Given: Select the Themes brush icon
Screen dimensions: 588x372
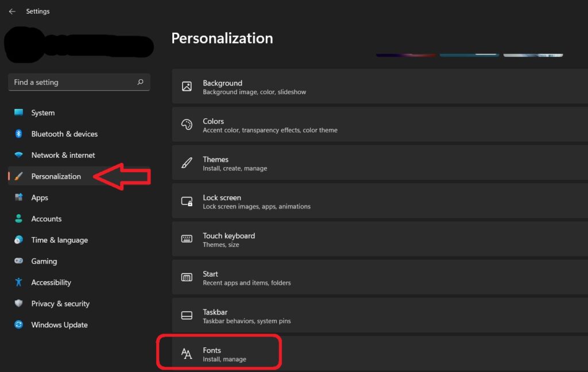Looking at the screenshot, I should point(186,162).
